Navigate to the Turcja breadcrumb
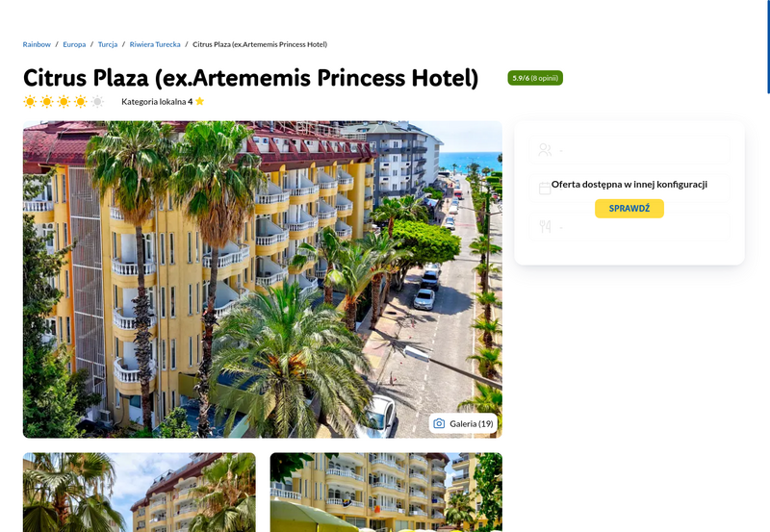 pos(108,44)
